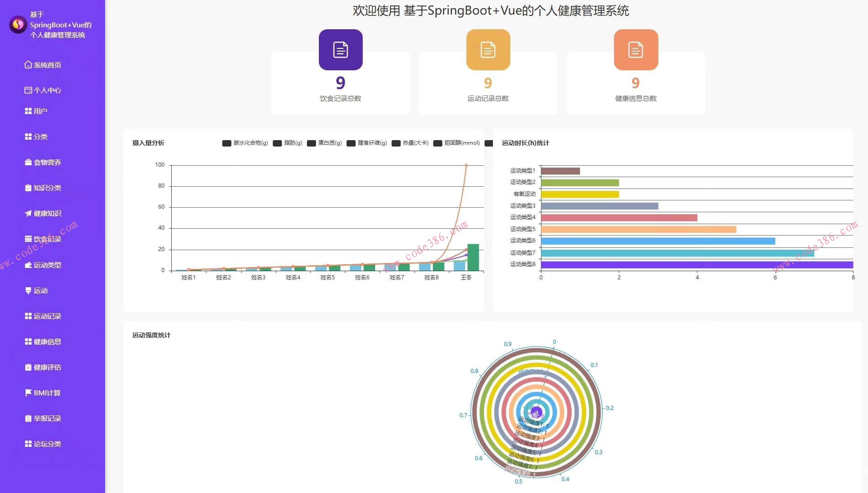Click the checklist icon beside 知识分类

click(28, 188)
